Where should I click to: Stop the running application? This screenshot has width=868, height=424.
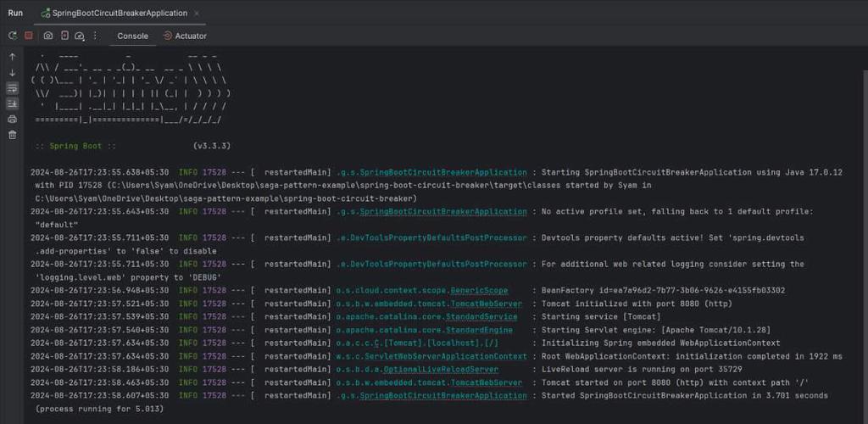click(29, 36)
